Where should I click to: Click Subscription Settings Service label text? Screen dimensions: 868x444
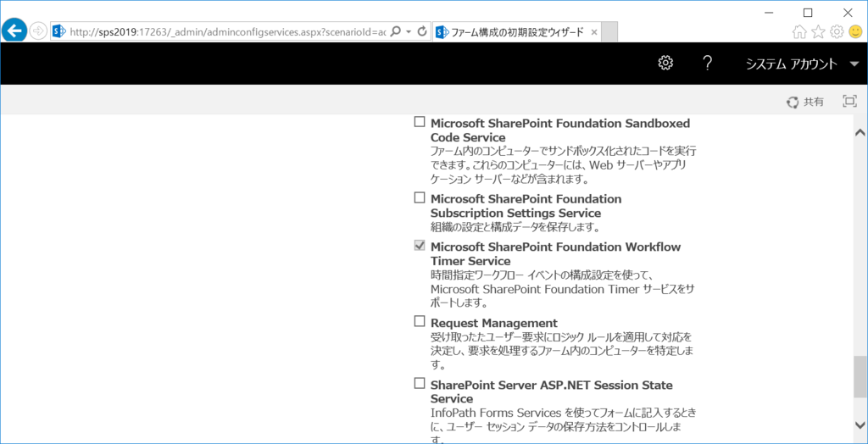pos(526,205)
